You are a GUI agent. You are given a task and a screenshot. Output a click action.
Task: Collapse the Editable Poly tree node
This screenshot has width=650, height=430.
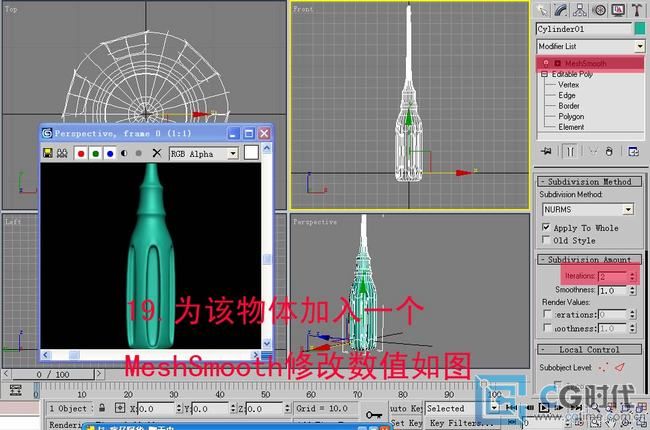click(544, 74)
